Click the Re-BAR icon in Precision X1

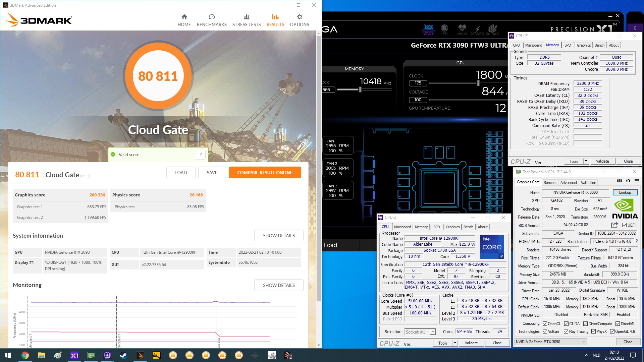[492, 30]
